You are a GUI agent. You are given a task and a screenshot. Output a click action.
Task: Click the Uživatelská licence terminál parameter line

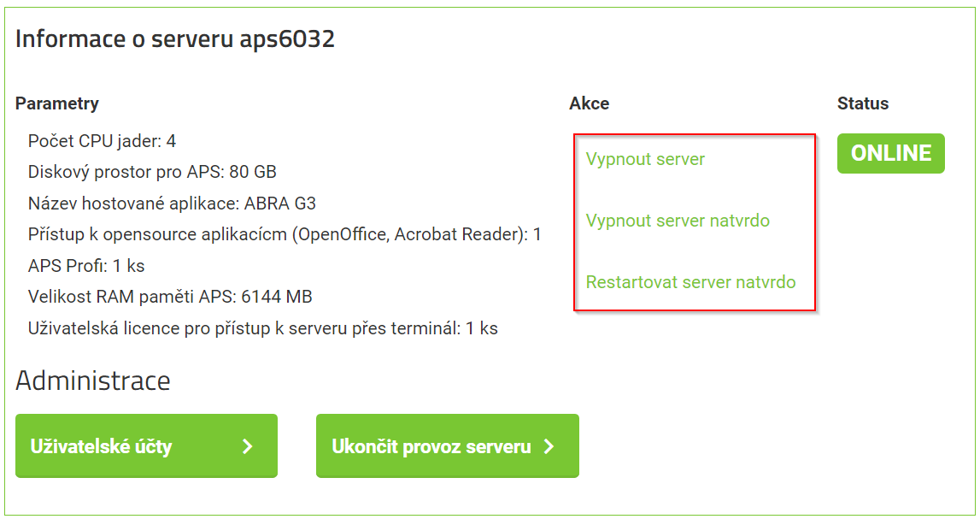click(x=262, y=327)
